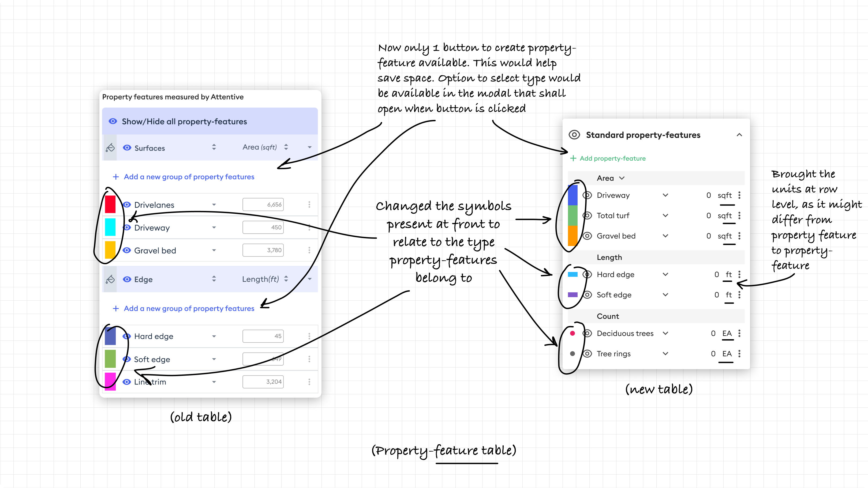The height and width of the screenshot is (488, 868).
Task: Click first Add a new group of property features
Action: point(189,177)
